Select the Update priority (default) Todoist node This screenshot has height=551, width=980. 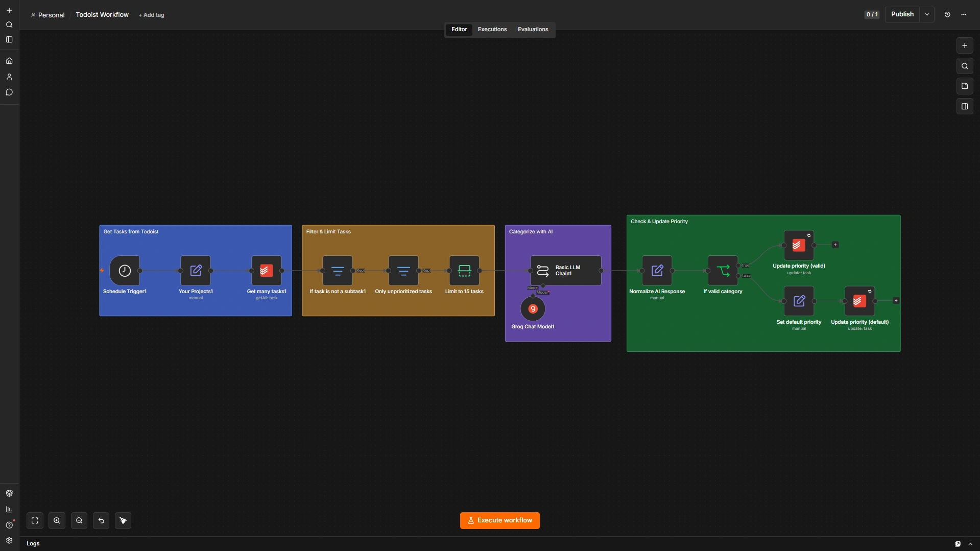point(860,301)
